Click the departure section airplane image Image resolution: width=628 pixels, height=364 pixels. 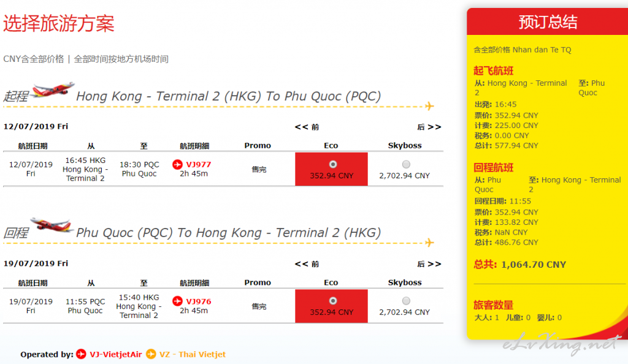click(x=53, y=89)
